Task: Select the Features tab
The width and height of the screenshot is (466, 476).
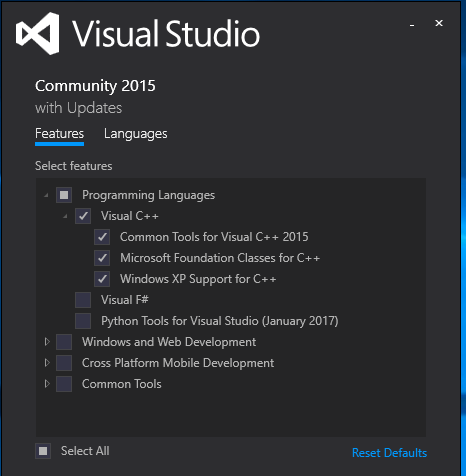Action: [59, 134]
